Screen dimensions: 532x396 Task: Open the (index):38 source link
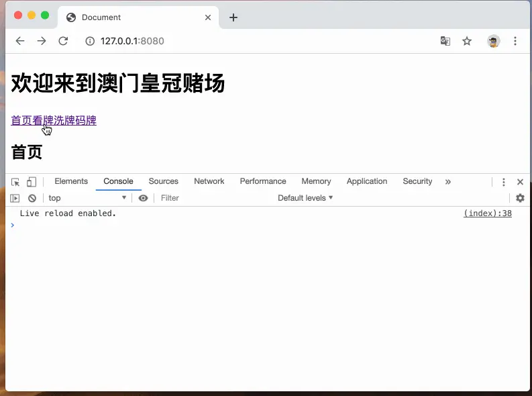click(x=488, y=213)
